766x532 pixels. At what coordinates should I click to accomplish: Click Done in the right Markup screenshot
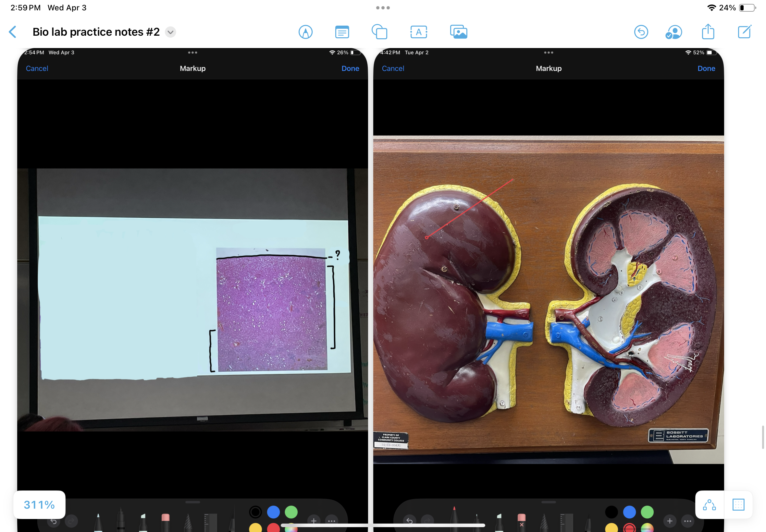[x=706, y=68]
